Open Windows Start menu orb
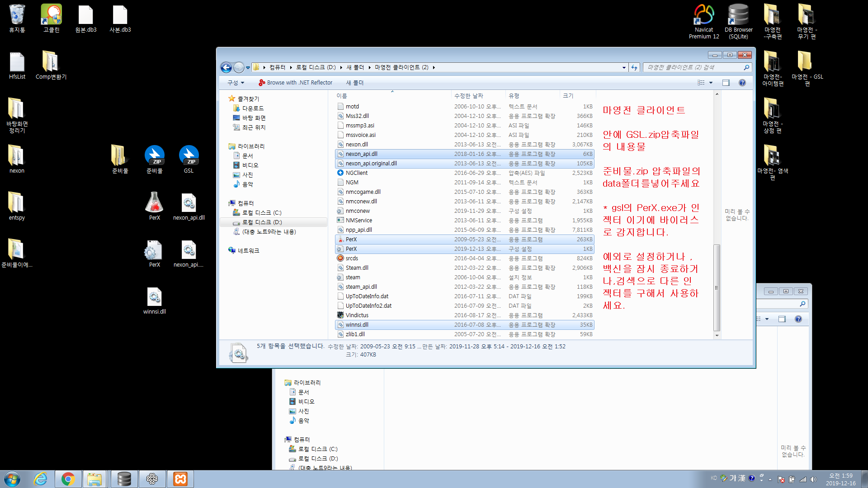Image resolution: width=868 pixels, height=488 pixels. (12, 479)
